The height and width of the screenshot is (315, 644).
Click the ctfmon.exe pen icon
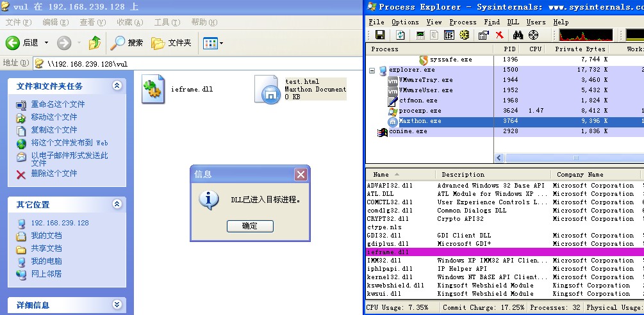pyautogui.click(x=393, y=101)
